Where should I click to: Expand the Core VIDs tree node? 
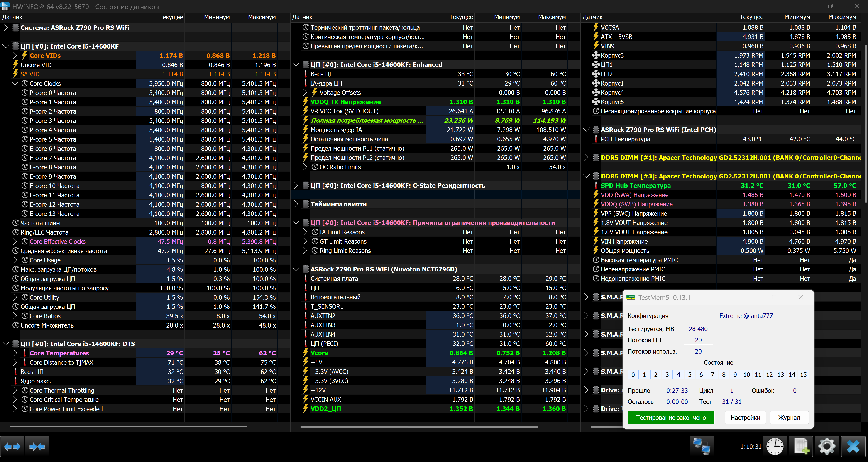tap(15, 56)
